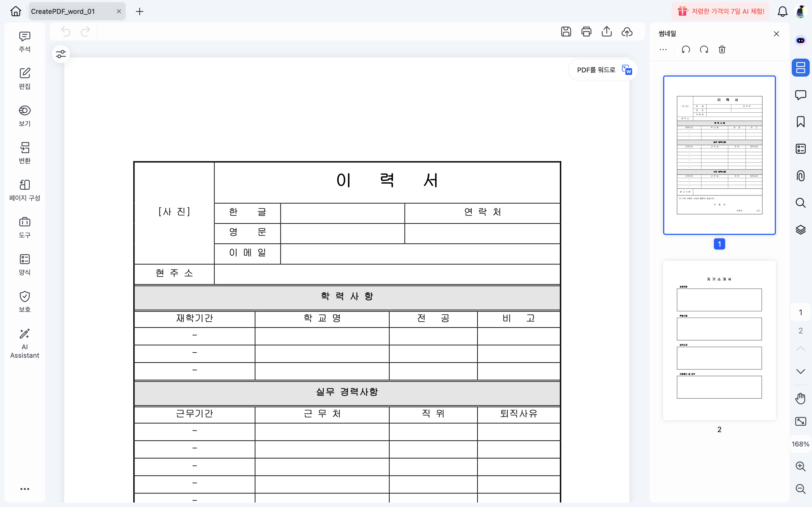Rotate the selected page counterclockwise
Image resolution: width=812 pixels, height=507 pixels.
(685, 49)
